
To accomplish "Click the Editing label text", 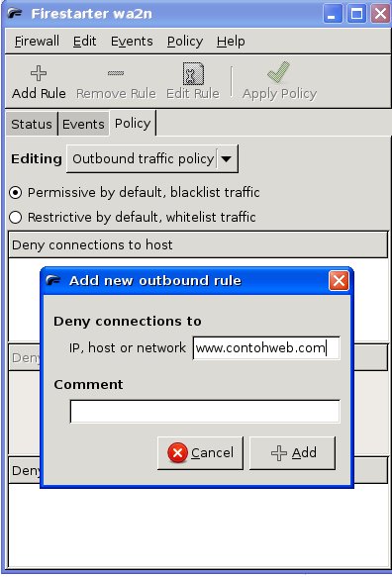I will [37, 159].
